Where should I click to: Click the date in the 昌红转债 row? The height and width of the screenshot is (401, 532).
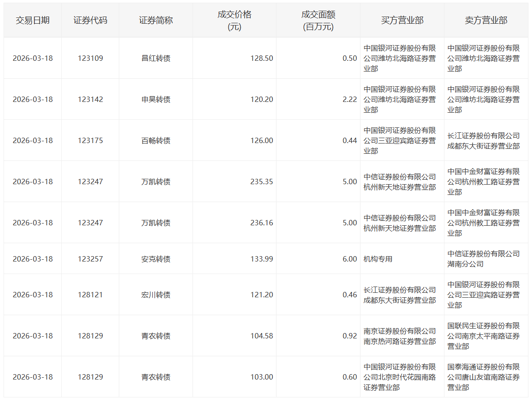(x=33, y=58)
